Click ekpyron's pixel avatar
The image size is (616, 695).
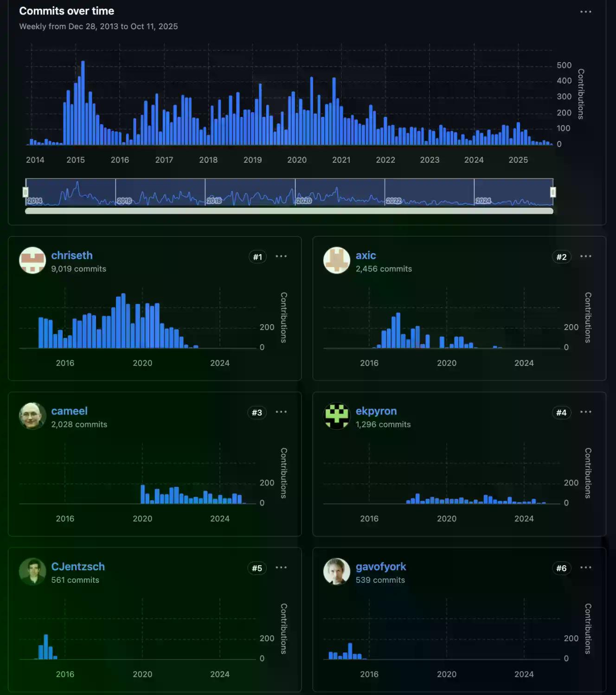coord(337,416)
